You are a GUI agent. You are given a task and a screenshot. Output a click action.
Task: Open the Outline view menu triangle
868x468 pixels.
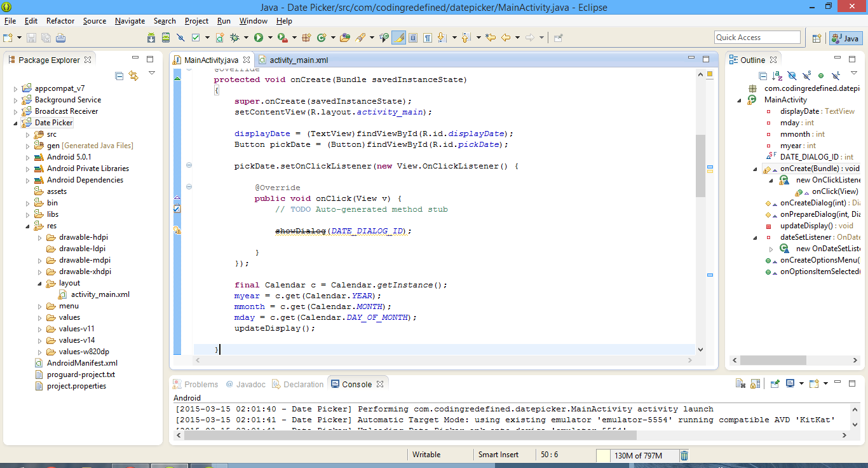pos(853,74)
